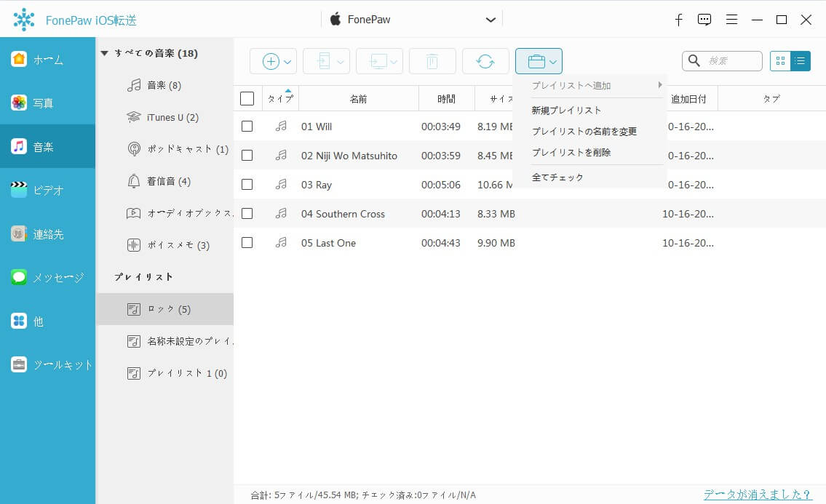The width and height of the screenshot is (826, 504).
Task: Select the 05 Last One song name
Action: pyautogui.click(x=328, y=243)
